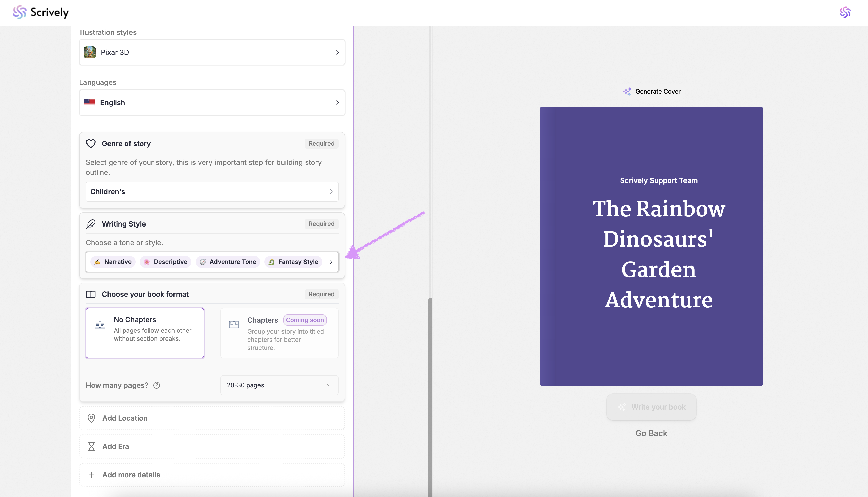Click the Narrative writing style chip
Image resolution: width=868 pixels, height=497 pixels.
point(113,262)
